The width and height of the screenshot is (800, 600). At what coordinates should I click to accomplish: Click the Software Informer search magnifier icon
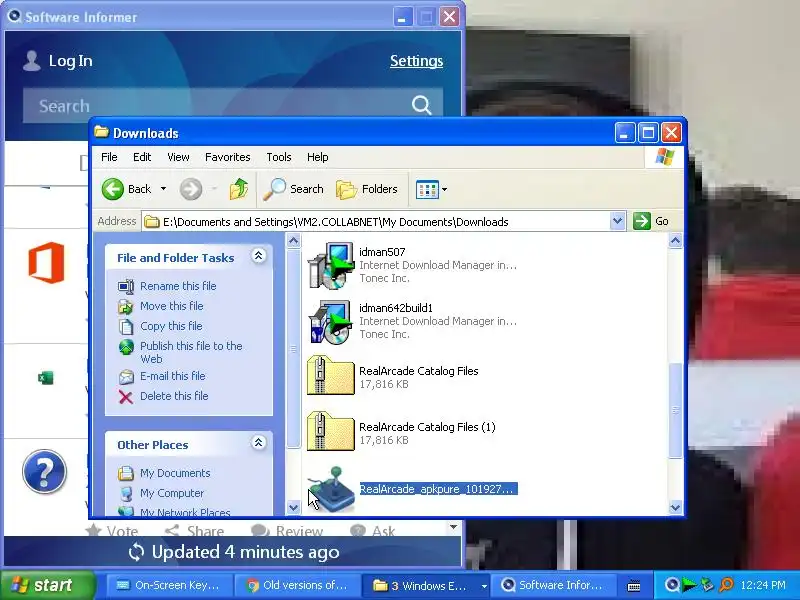pyautogui.click(x=421, y=106)
